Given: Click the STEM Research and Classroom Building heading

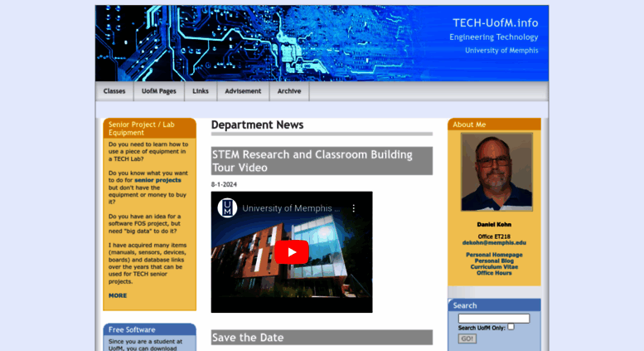Looking at the screenshot, I should [322, 161].
